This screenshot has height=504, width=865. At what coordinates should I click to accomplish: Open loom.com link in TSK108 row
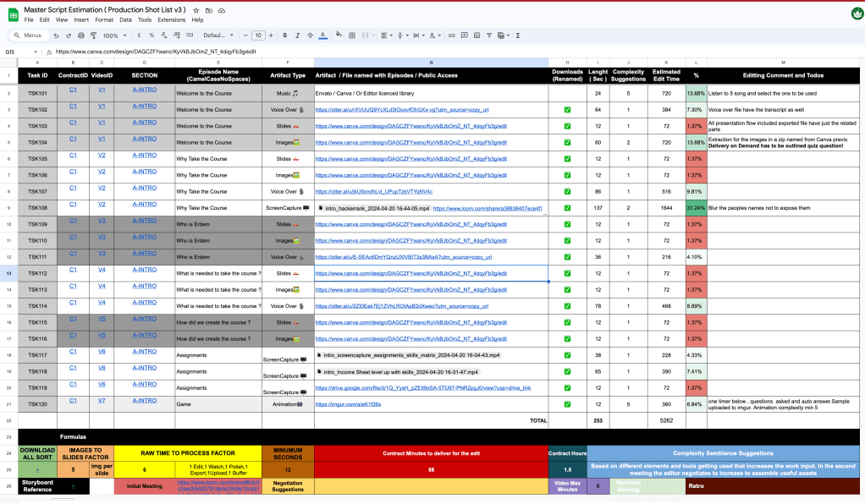point(488,208)
